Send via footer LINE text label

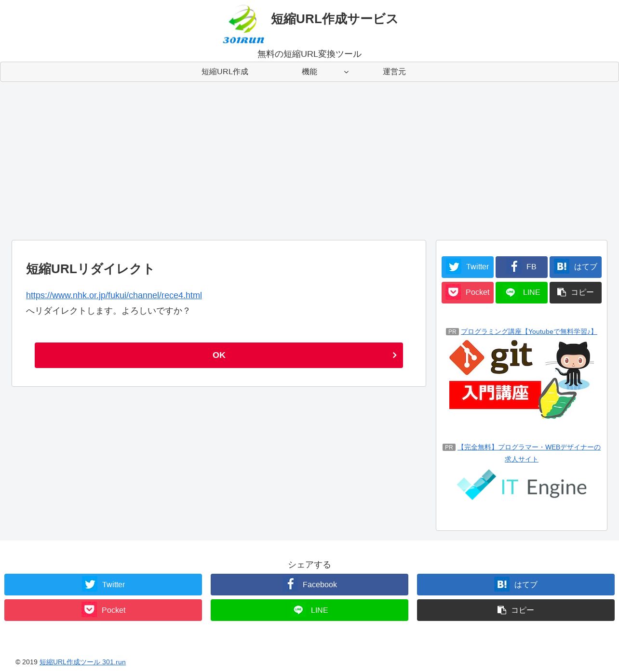coord(319,610)
